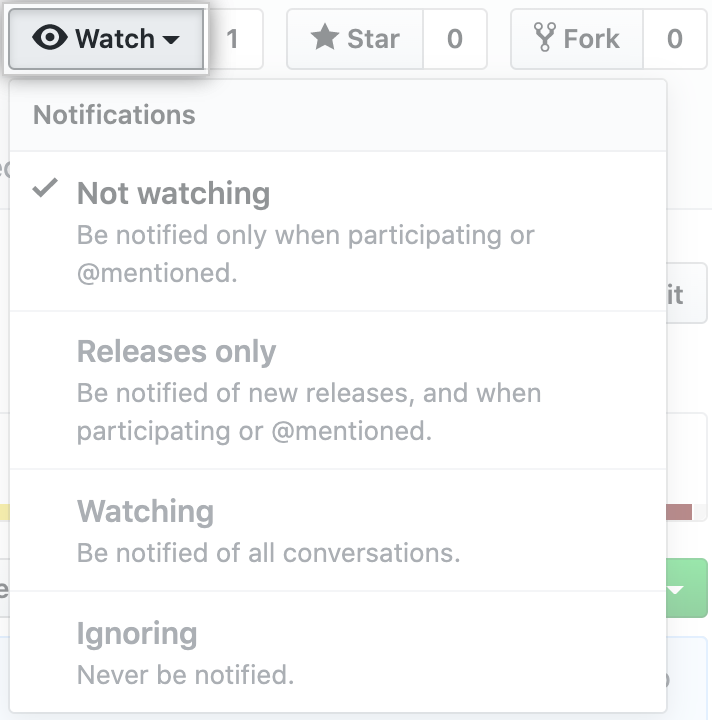
Task: Click the green dropdown button behind menu
Action: coord(687,588)
